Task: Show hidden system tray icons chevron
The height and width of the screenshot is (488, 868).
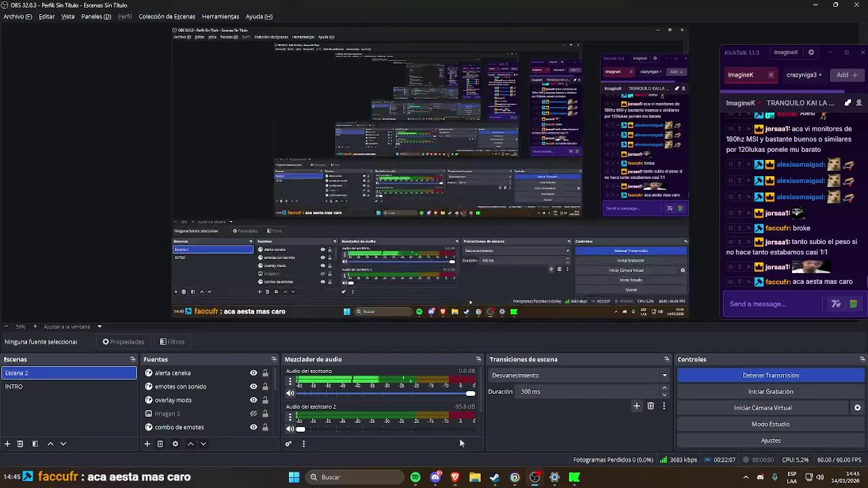Action: [746, 477]
